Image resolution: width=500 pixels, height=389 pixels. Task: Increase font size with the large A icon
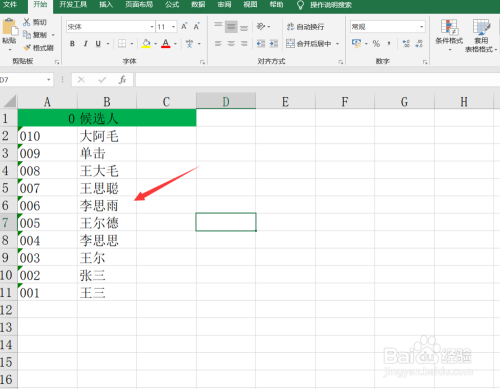coord(184,26)
